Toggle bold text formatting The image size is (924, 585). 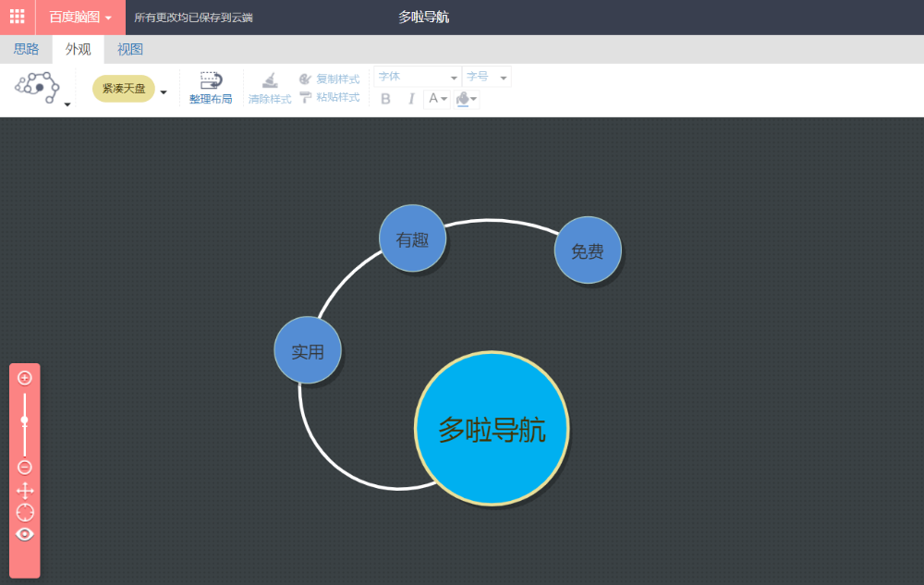click(x=386, y=99)
